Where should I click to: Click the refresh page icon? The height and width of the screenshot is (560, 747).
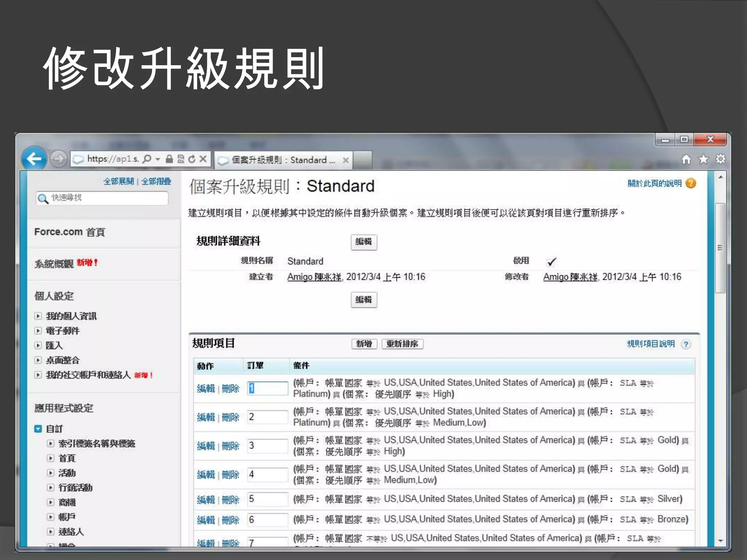[192, 159]
